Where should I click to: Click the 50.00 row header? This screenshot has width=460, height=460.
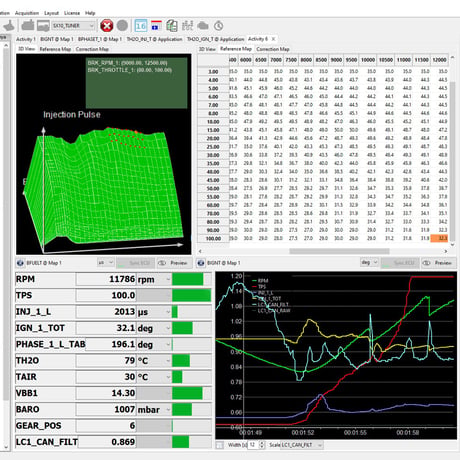pyautogui.click(x=213, y=188)
